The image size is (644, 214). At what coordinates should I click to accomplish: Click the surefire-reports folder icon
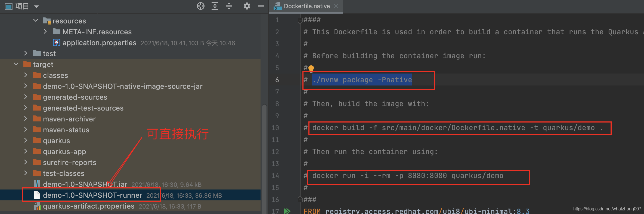click(x=37, y=162)
